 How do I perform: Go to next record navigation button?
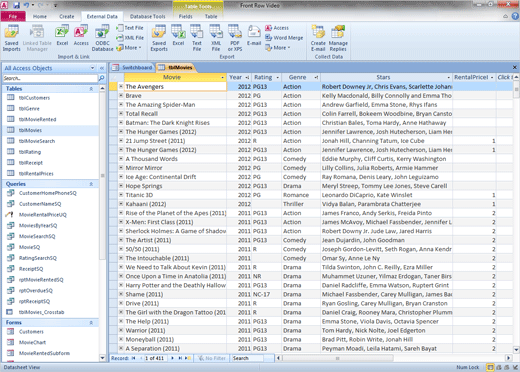pyautogui.click(x=172, y=358)
